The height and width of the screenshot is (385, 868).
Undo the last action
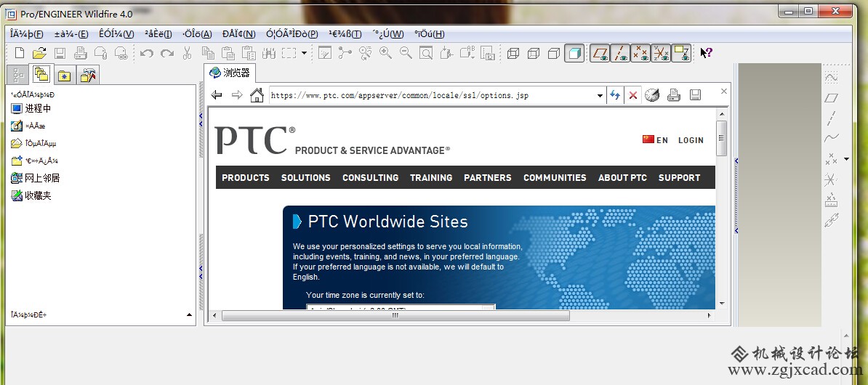[x=147, y=53]
